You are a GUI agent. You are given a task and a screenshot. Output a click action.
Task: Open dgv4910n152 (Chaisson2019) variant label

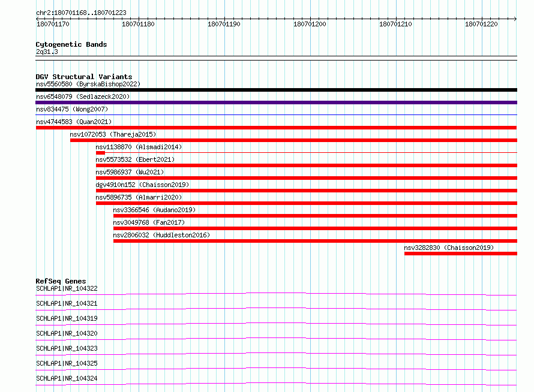[142, 185]
